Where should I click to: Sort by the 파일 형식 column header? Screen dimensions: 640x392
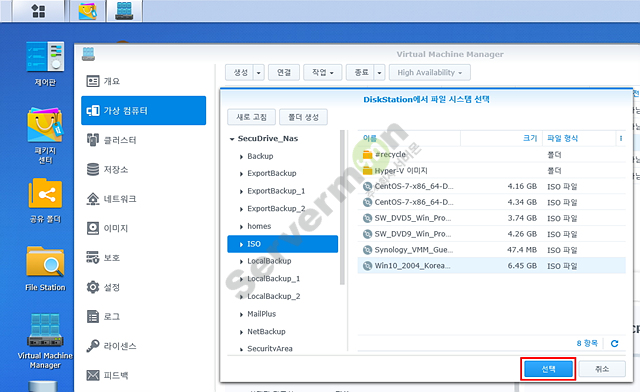point(579,138)
